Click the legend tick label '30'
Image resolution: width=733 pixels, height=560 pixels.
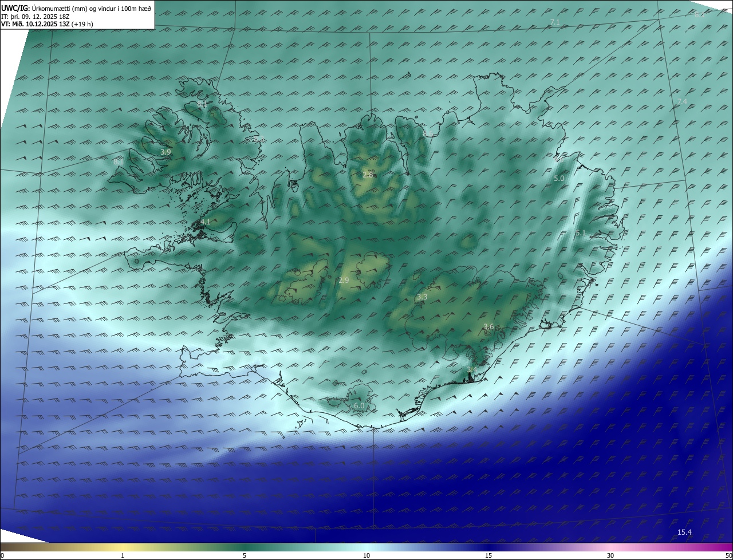coord(610,555)
